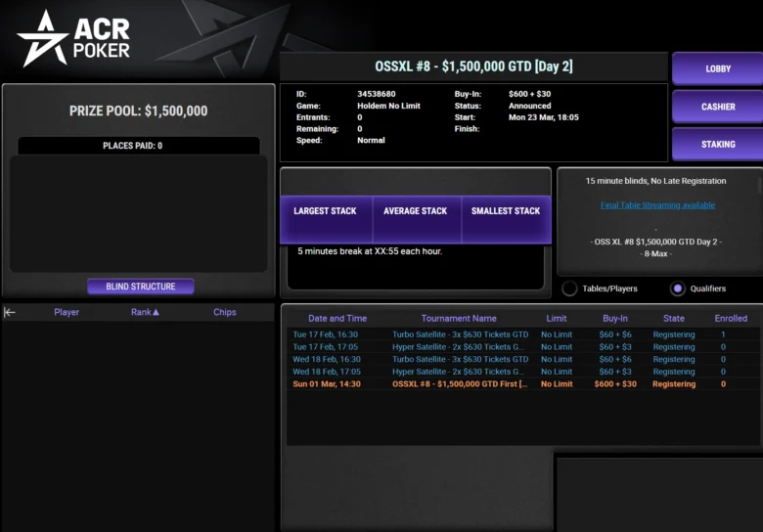The width and height of the screenshot is (763, 532).
Task: Sort qualifiers by Limit column header
Action: 557,319
